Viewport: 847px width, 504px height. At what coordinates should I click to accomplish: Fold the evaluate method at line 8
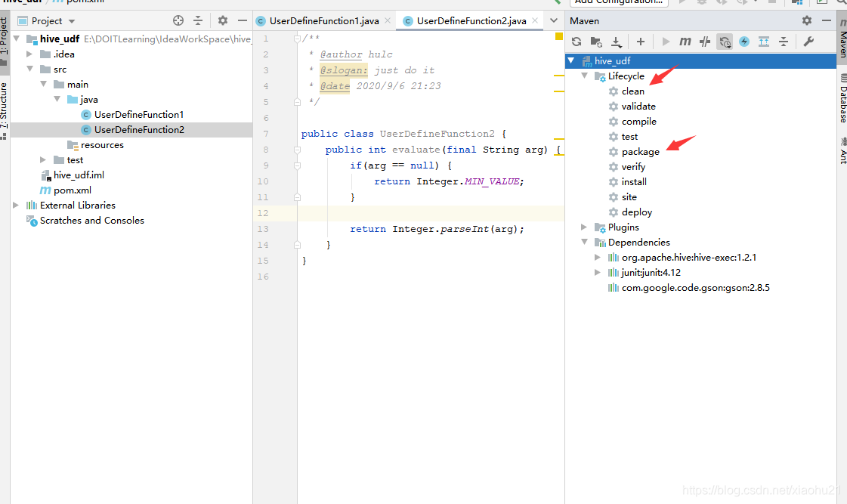pyautogui.click(x=297, y=150)
